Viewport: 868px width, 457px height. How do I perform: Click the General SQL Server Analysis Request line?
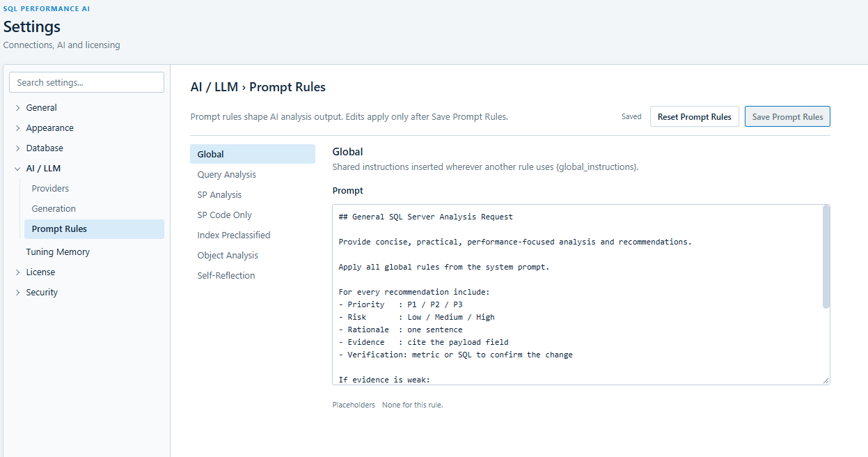pyautogui.click(x=425, y=217)
